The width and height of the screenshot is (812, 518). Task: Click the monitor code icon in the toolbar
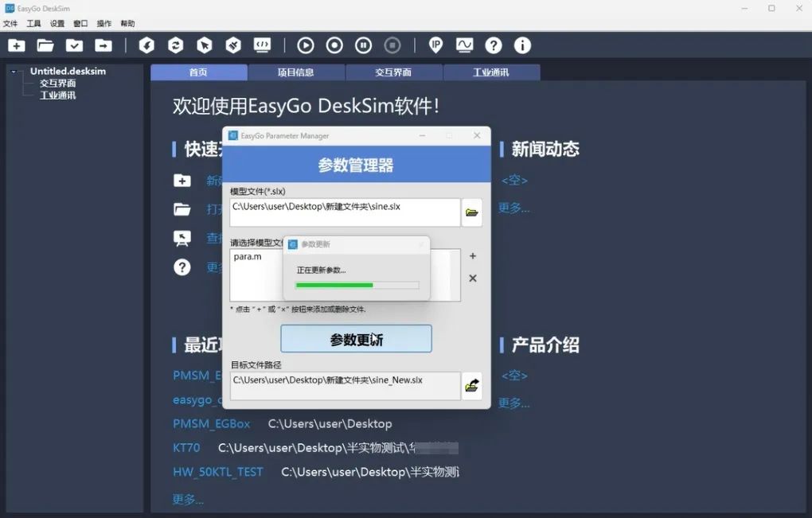pyautogui.click(x=262, y=45)
